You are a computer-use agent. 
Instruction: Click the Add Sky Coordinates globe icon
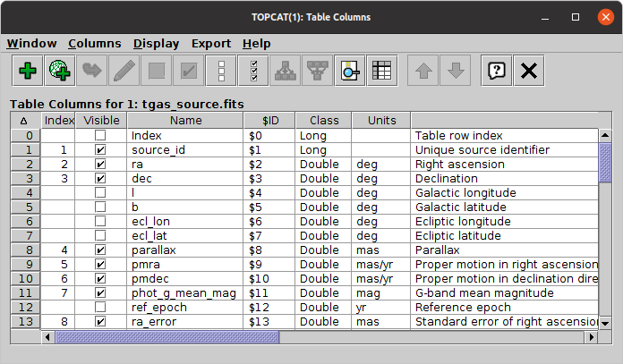(x=60, y=72)
